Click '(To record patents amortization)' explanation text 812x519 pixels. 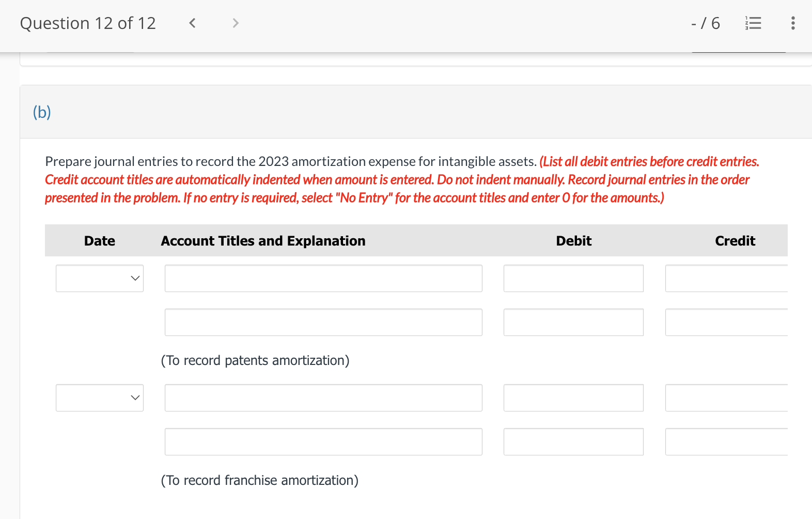[255, 360]
